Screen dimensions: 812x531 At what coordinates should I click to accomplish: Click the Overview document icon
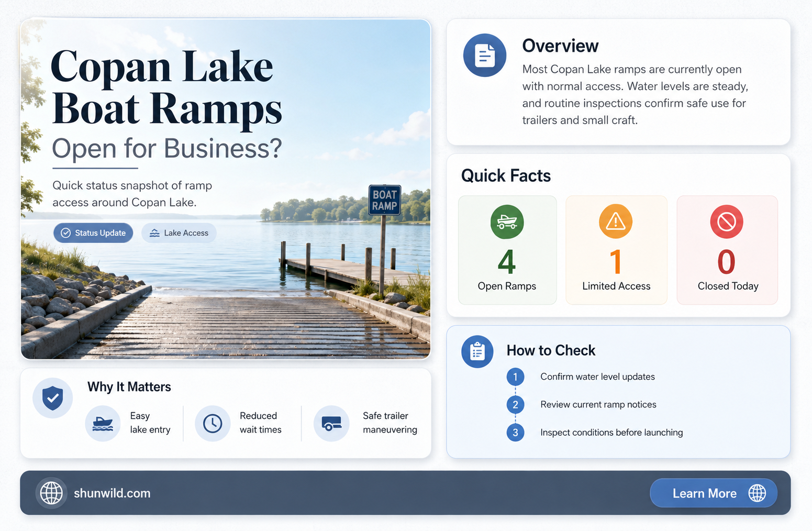(x=485, y=56)
